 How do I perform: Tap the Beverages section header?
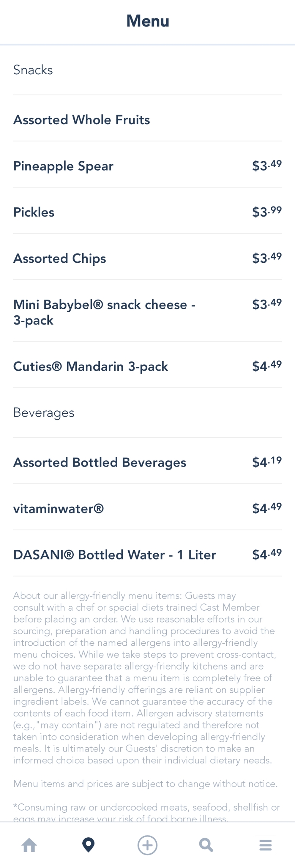tap(44, 413)
